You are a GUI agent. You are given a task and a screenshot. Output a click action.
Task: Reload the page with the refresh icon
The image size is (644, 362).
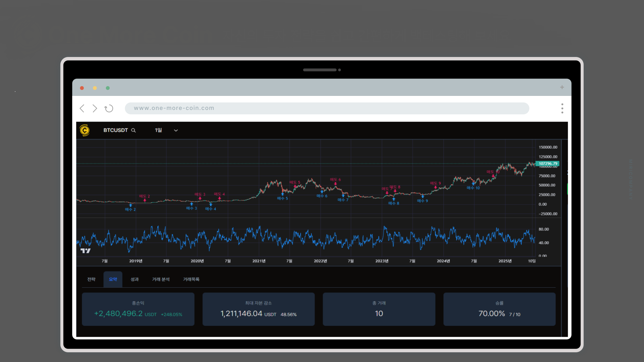point(109,108)
